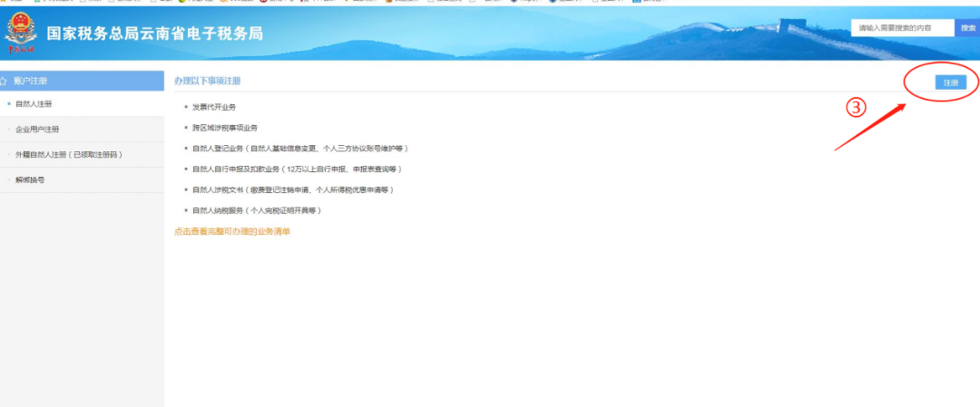Focus the 请输入需要搜索的内容 search field

903,28
